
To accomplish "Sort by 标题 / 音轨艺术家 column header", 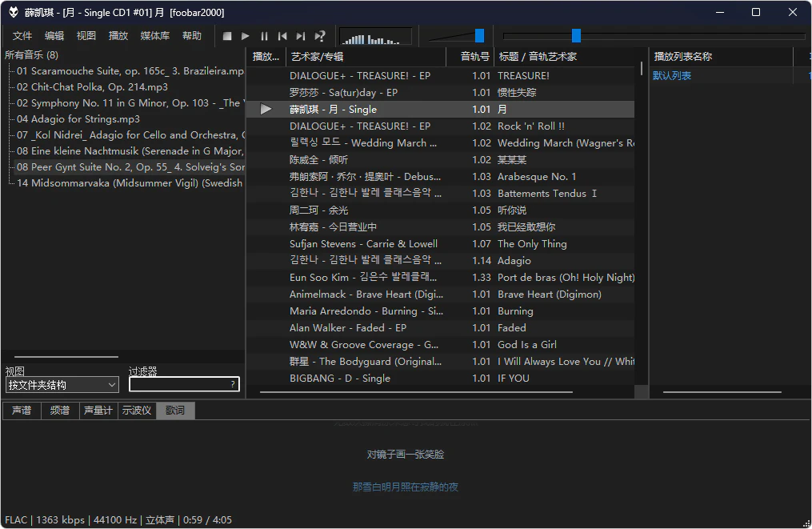I will (x=565, y=57).
